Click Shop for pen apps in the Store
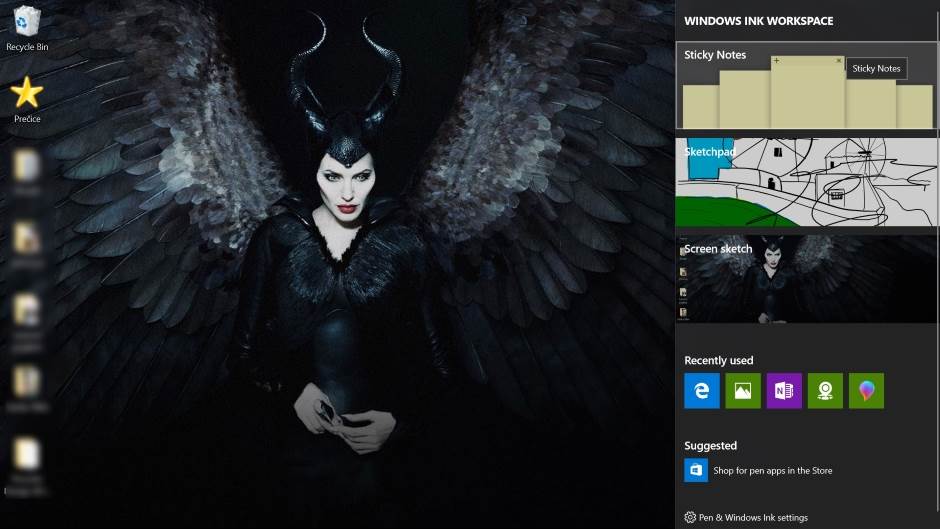This screenshot has height=529, width=940. (x=772, y=470)
